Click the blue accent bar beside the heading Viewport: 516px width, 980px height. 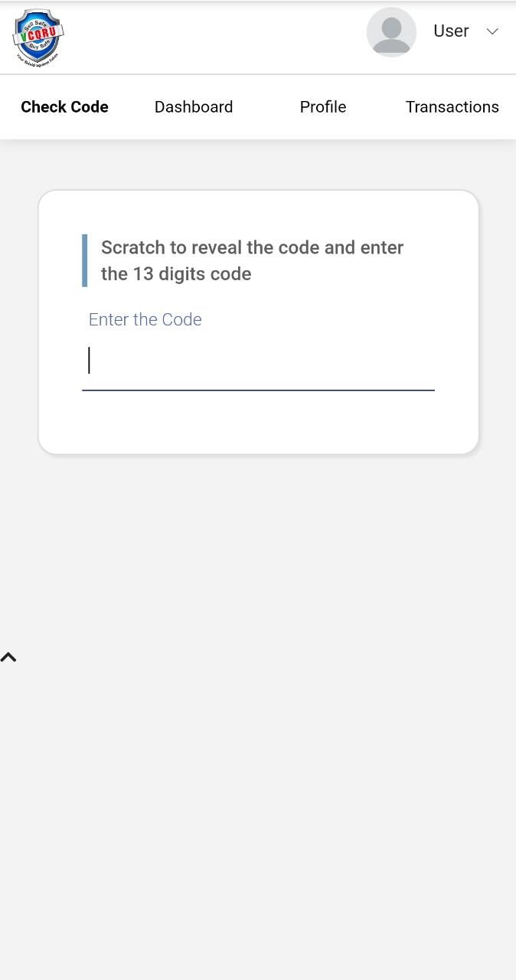click(85, 260)
